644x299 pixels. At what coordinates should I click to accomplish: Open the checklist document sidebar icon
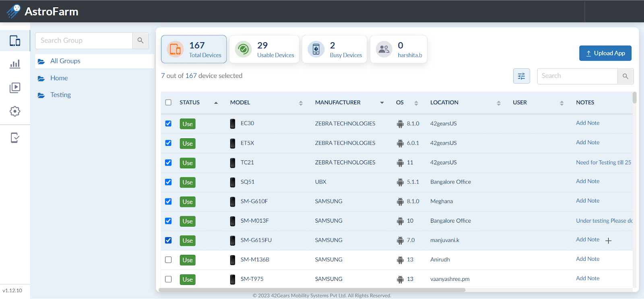click(15, 138)
